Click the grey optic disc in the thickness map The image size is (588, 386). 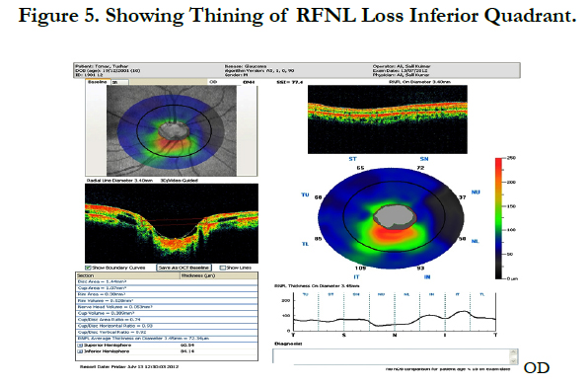click(395, 217)
